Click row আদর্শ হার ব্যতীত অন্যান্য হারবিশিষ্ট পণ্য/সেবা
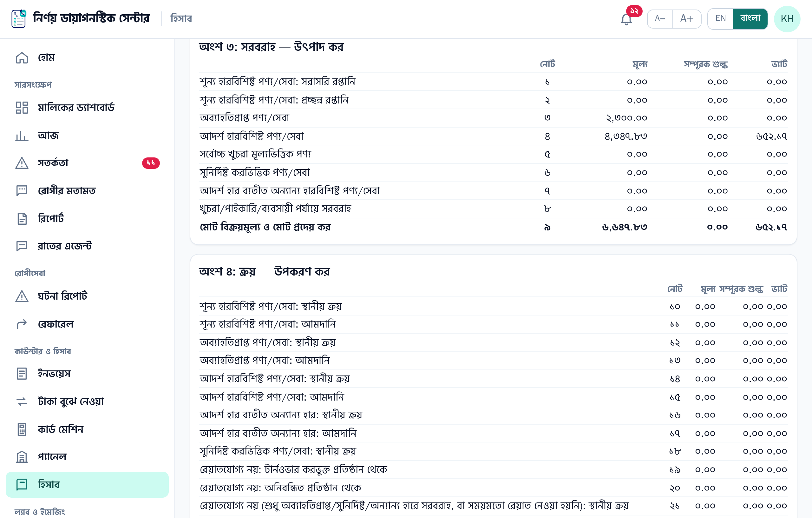Screen dimensions: 812x518 click(493, 191)
